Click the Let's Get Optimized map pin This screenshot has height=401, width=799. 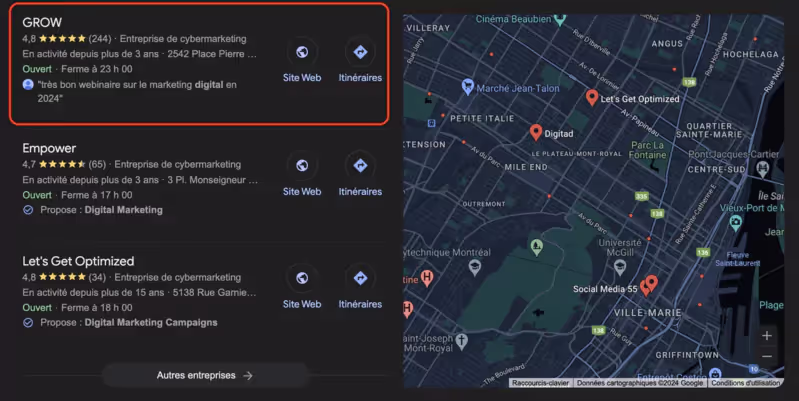(592, 97)
